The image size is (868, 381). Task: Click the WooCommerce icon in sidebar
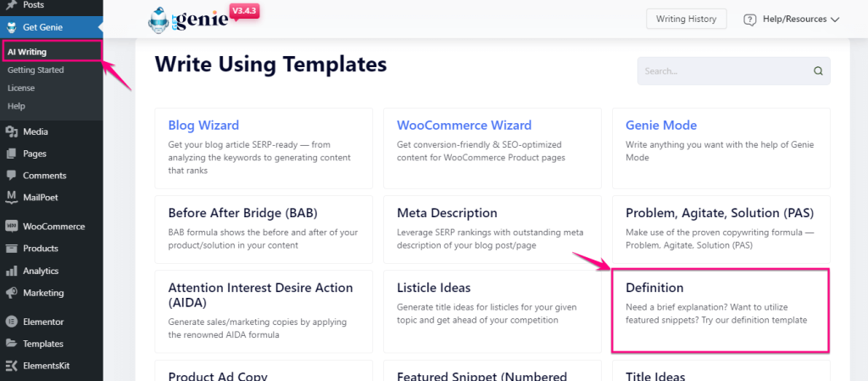tap(11, 226)
